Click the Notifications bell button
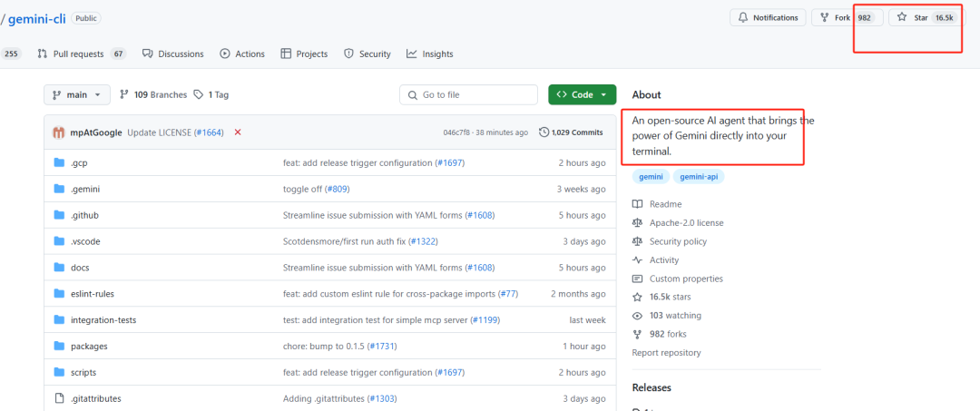The width and height of the screenshot is (980, 411). tap(768, 17)
